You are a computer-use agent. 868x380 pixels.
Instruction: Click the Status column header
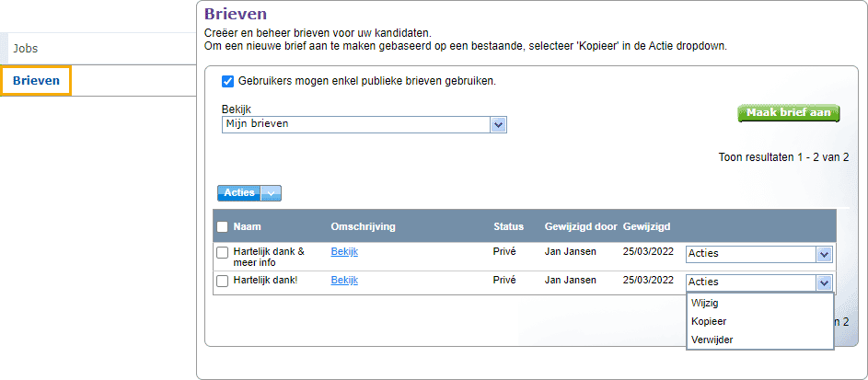[x=508, y=226]
